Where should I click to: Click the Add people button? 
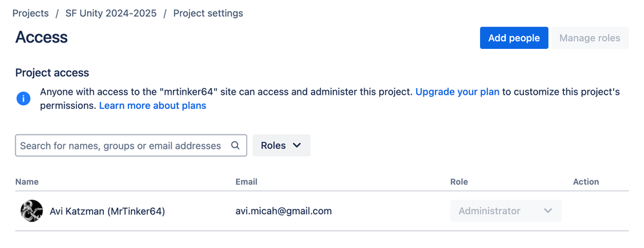click(514, 38)
